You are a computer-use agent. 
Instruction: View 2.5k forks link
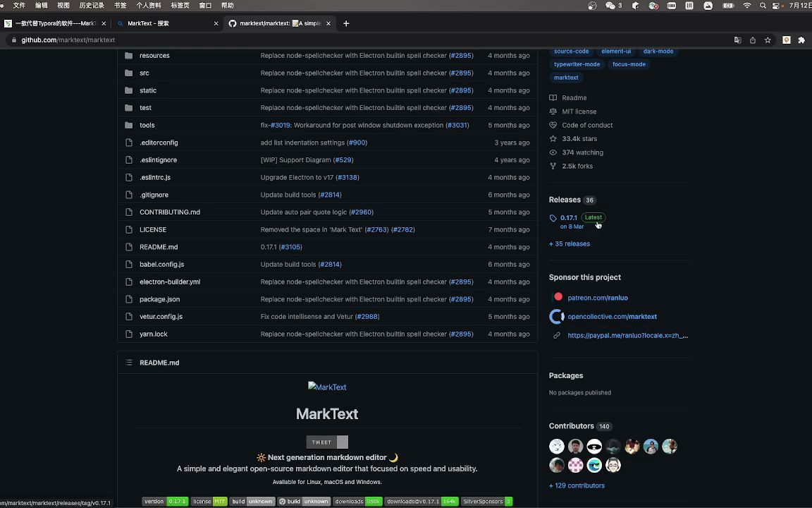571,167
